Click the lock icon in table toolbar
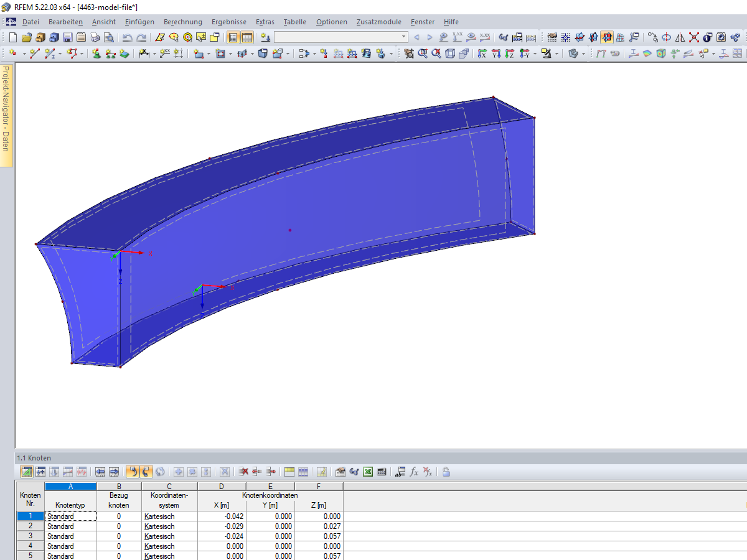The height and width of the screenshot is (560, 747). tap(446, 472)
